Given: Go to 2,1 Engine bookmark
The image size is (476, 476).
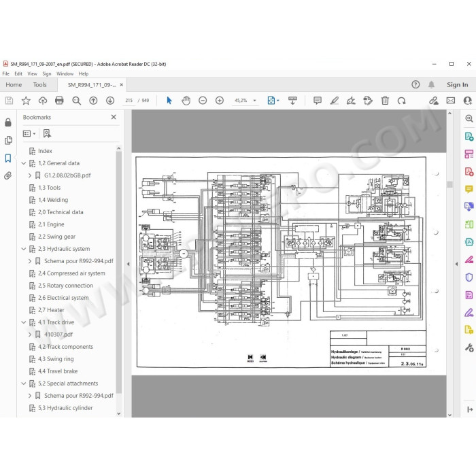Looking at the screenshot, I should [51, 224].
